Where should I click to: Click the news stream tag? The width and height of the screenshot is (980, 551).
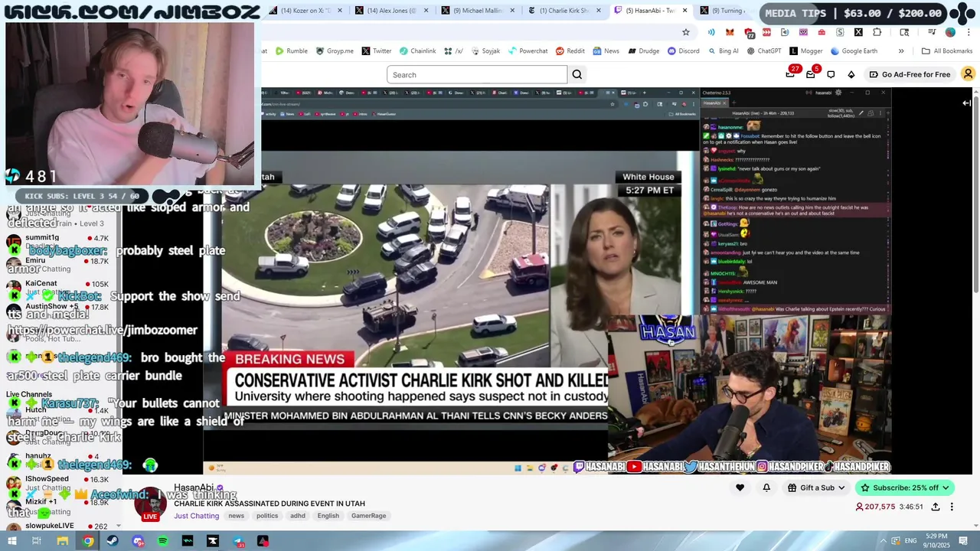coord(236,516)
